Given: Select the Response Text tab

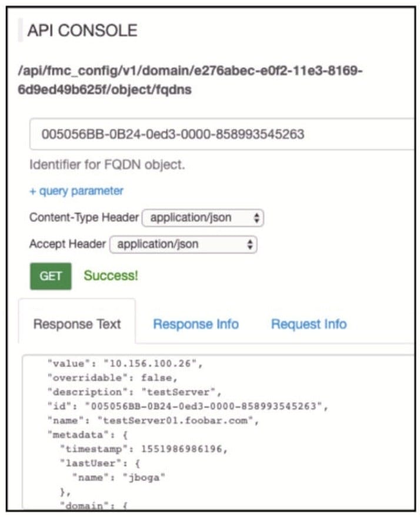Looking at the screenshot, I should 77,324.
